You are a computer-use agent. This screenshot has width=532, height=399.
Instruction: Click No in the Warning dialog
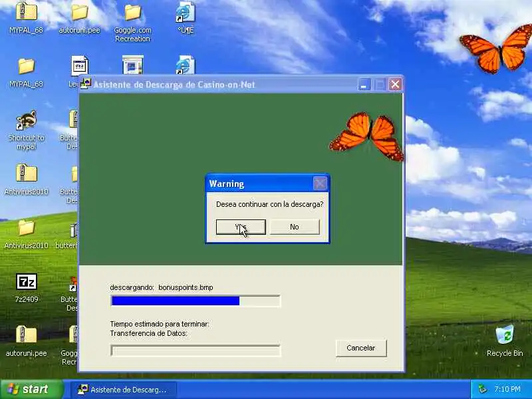pos(295,227)
